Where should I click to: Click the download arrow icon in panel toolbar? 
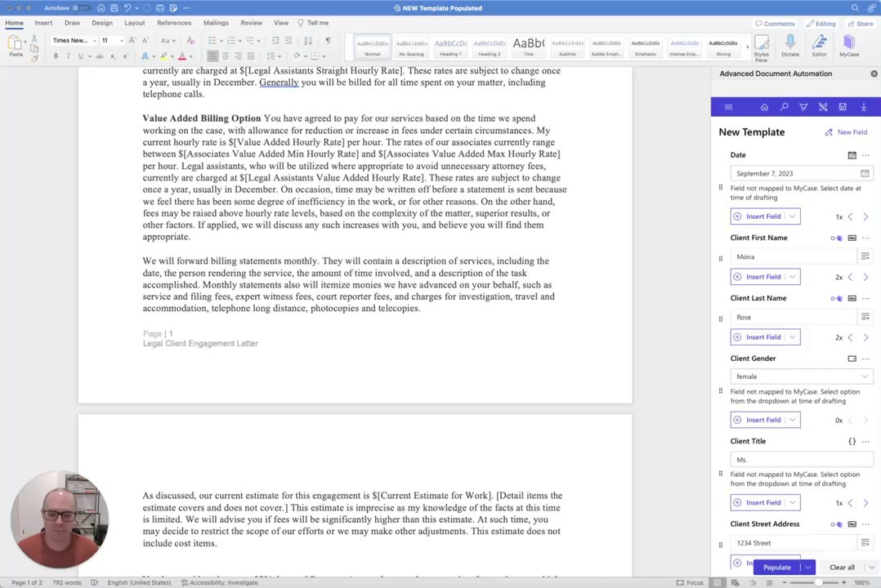pos(864,107)
